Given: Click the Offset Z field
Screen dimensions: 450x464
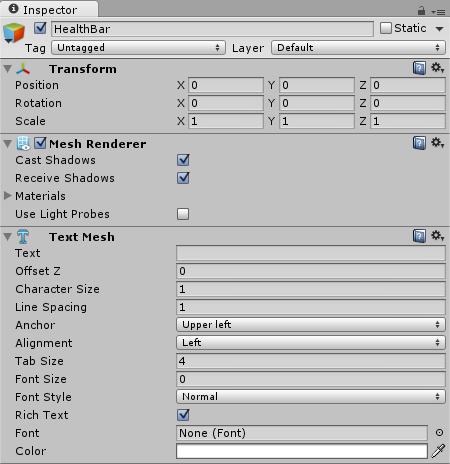Looking at the screenshot, I should pos(311,271).
